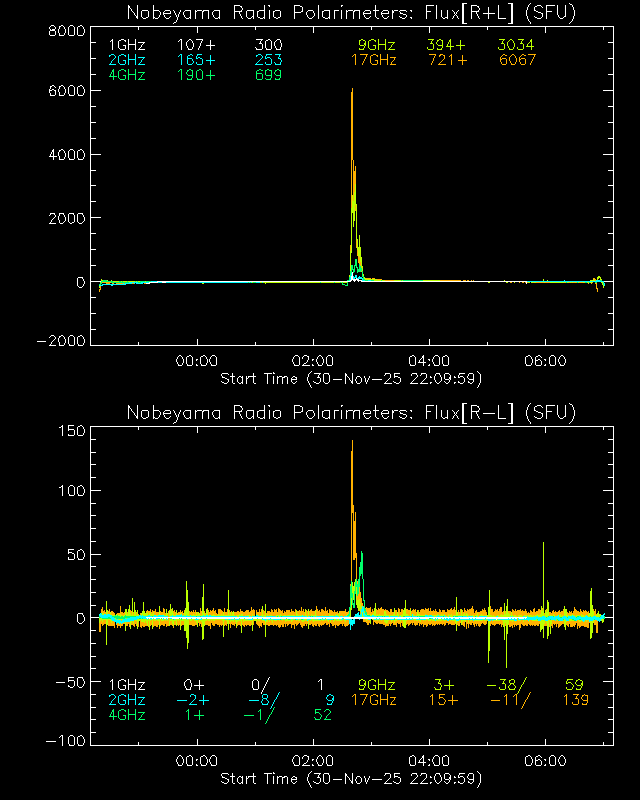The image size is (640, 800).
Task: Select the 9GHz legend label in Flux[R+L] plot
Action: point(378,45)
